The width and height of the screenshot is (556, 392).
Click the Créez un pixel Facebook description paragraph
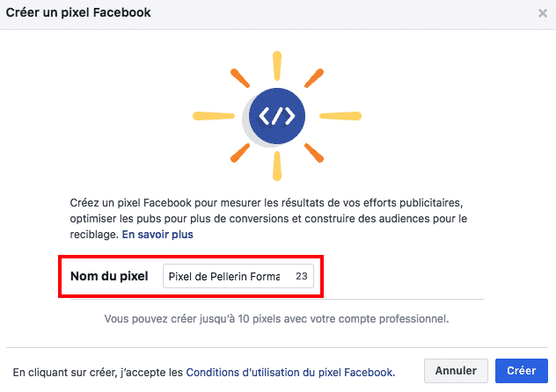point(277,218)
